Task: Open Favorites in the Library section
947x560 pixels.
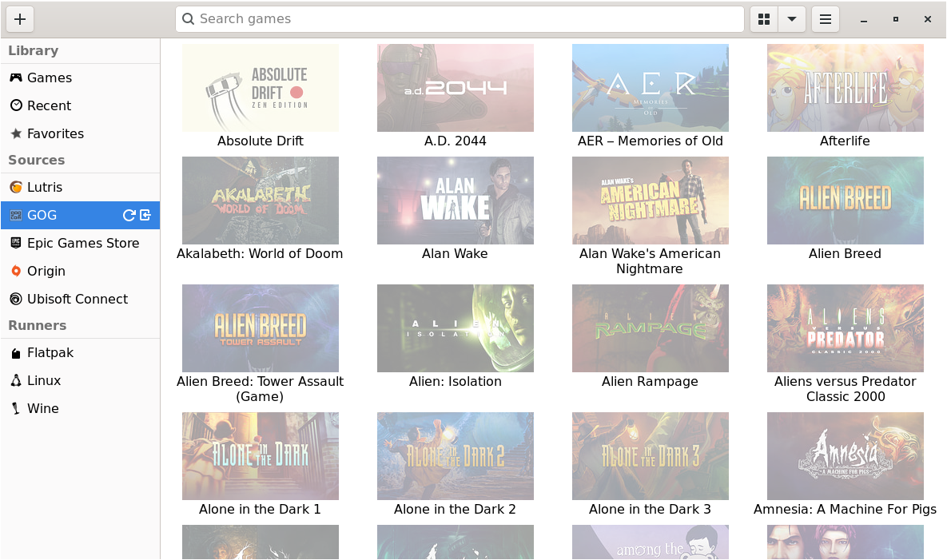Action: coord(55,133)
